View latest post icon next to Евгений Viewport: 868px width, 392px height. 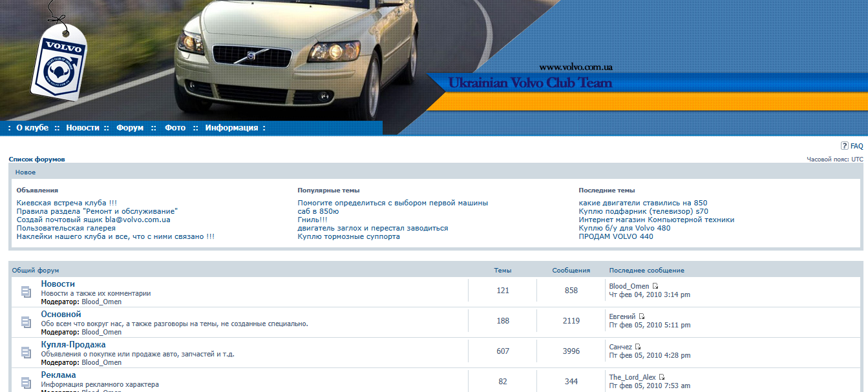pyautogui.click(x=642, y=316)
